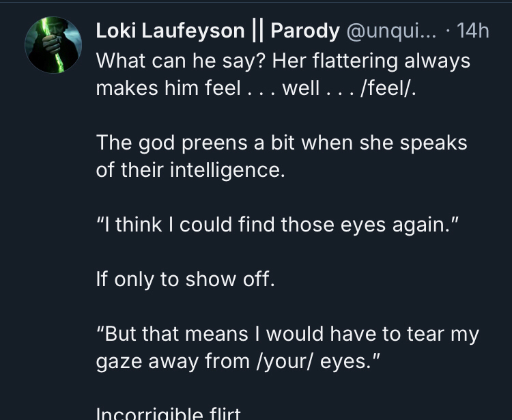Viewport: 512px width, 420px height.
Task: Open the 14h timestamp link
Action: [472, 31]
